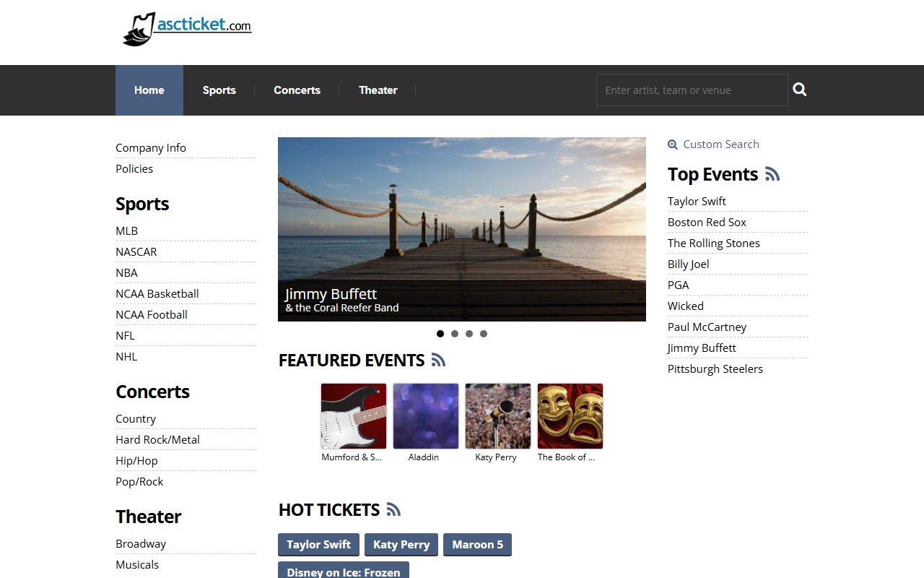924x578 pixels.
Task: Open the Hard Rock/Metal link
Action: pyautogui.click(x=157, y=440)
